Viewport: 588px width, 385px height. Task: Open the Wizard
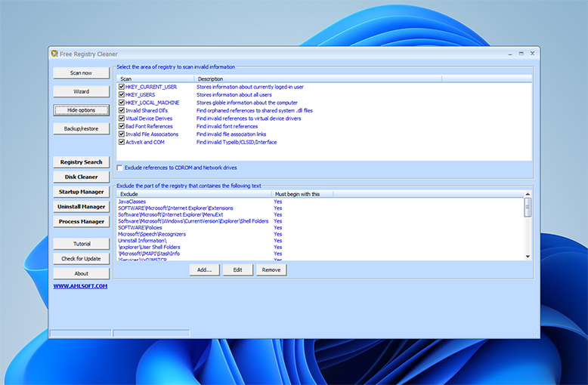pos(81,91)
